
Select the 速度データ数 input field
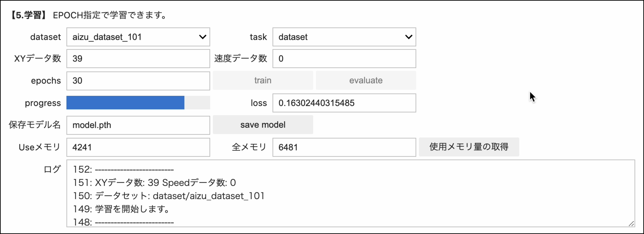coord(344,59)
